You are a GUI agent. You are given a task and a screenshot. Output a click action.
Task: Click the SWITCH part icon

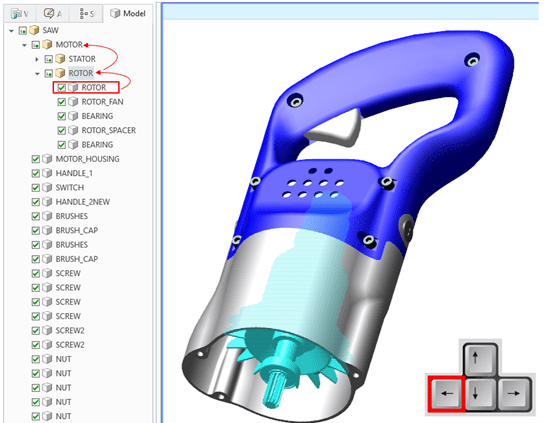pos(47,187)
